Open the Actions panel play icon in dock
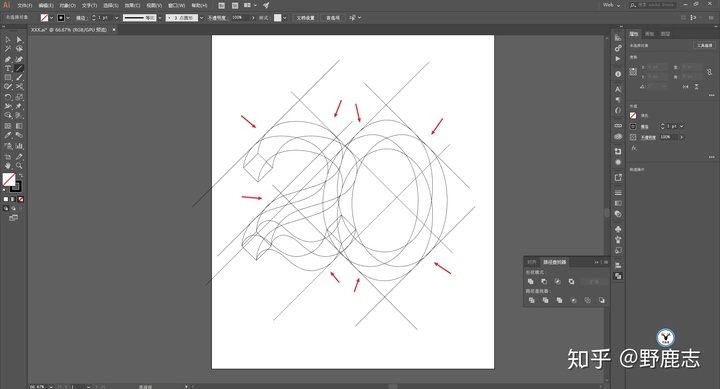This screenshot has width=720, height=389. (618, 59)
